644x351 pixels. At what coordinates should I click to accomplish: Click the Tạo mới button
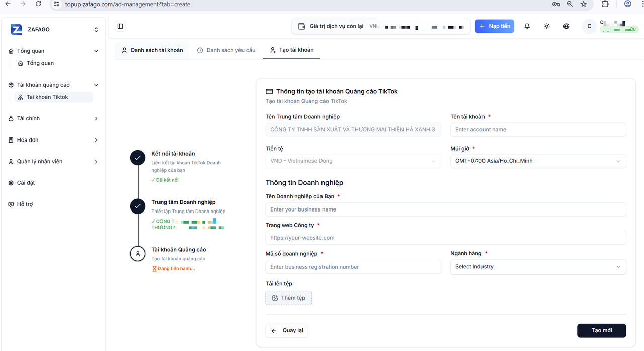pos(602,331)
